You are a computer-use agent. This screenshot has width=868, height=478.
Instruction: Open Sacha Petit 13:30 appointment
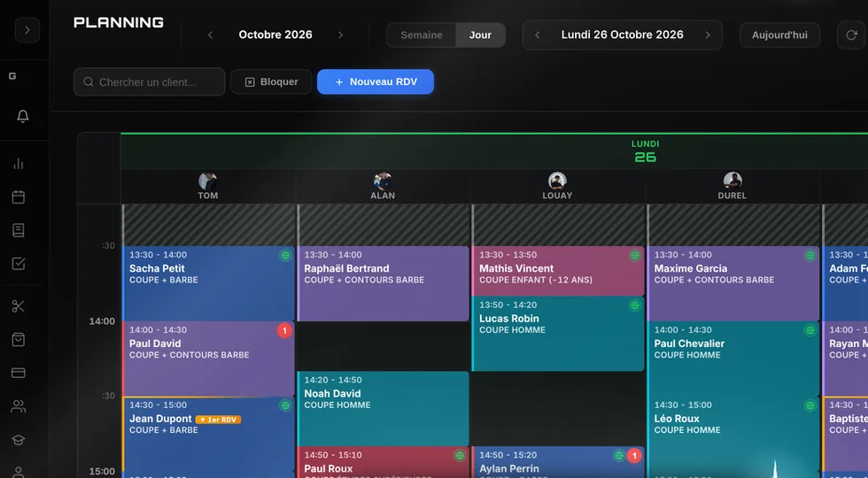tap(208, 283)
